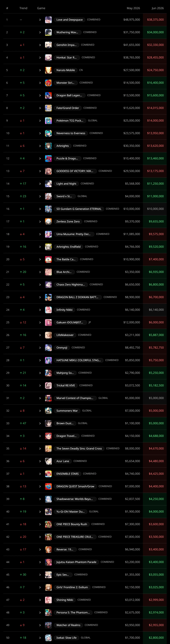
Task: Select the Pokémon TCG Pocket icon
Action: (x=48, y=121)
